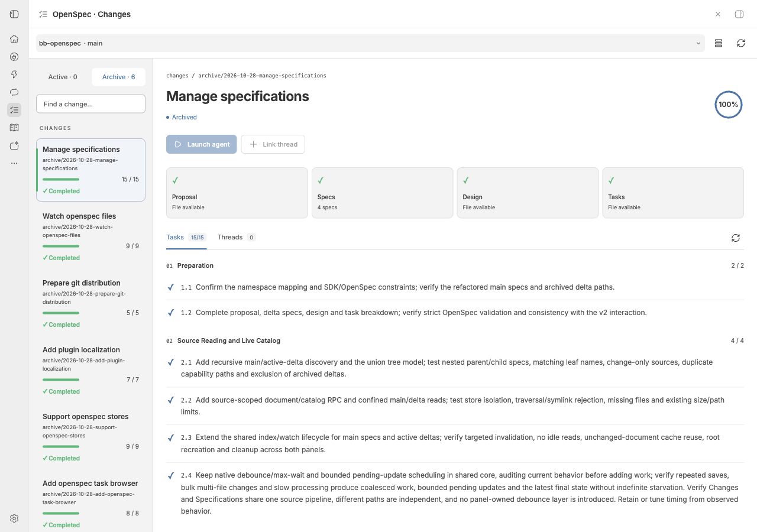Open the Proposal file card

(x=237, y=193)
